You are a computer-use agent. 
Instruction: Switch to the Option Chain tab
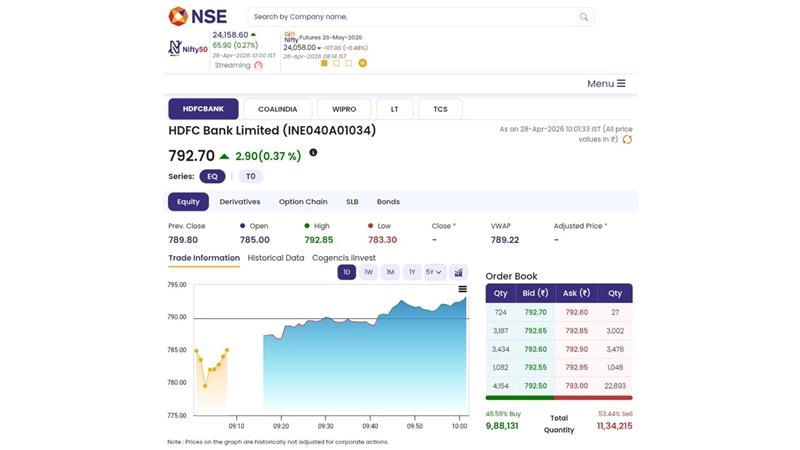point(303,202)
